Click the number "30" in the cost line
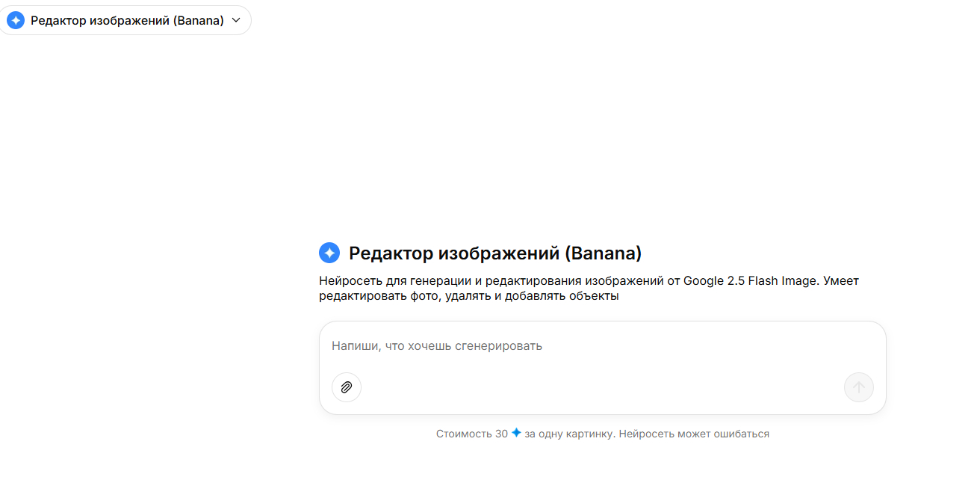 pos(500,434)
